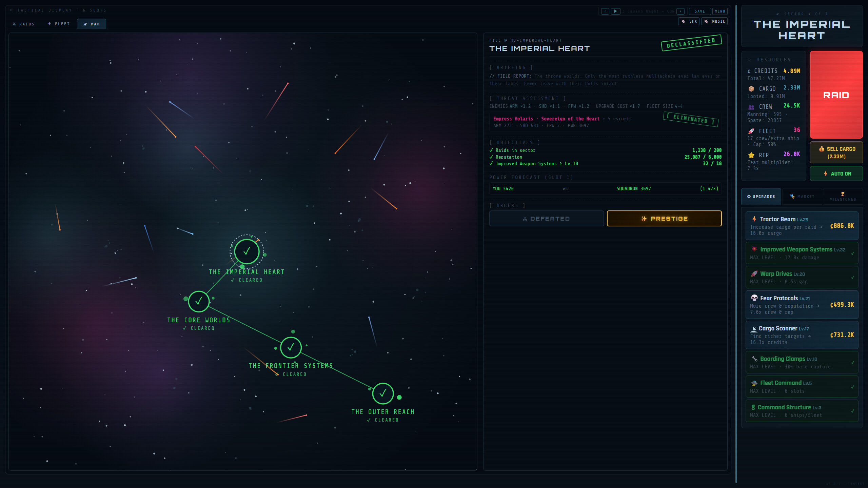Click the Power Forecast YOU 5426 row
The image size is (868, 488).
pos(605,188)
